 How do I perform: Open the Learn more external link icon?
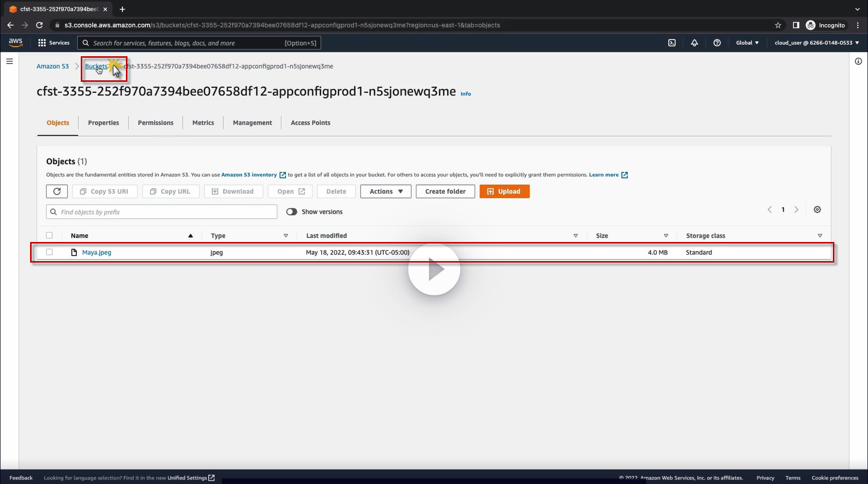tap(625, 175)
